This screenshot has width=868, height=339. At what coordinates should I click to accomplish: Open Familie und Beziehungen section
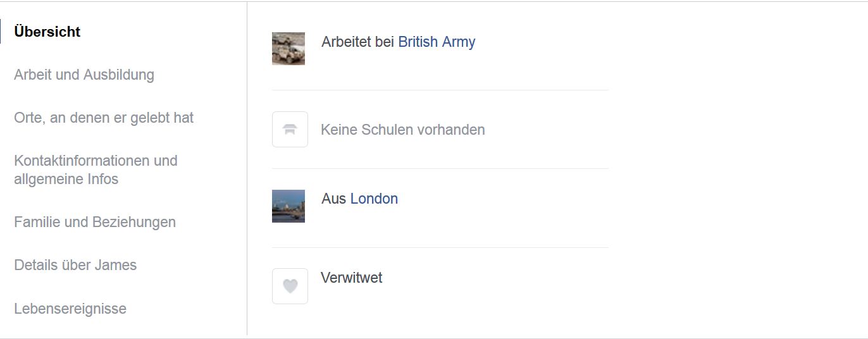[95, 222]
